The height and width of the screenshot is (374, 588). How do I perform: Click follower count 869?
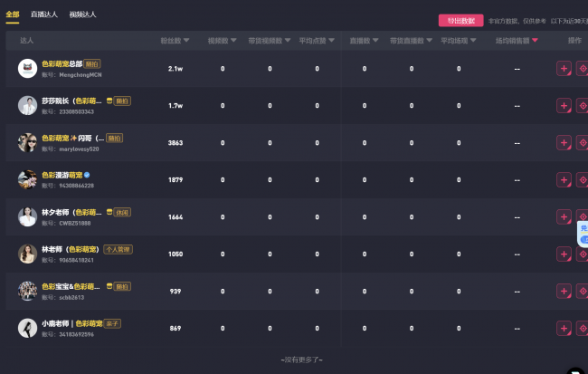[x=175, y=328]
